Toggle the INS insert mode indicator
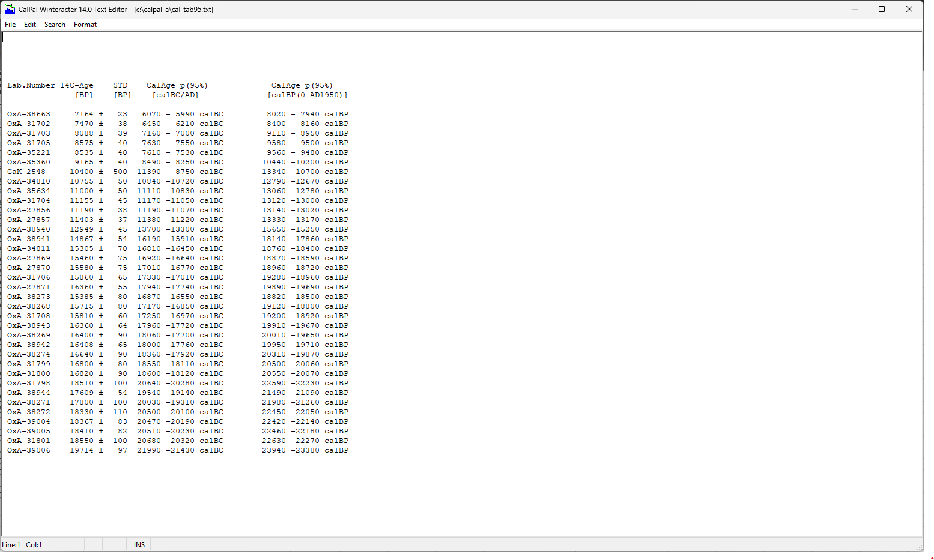This screenshot has width=934, height=560. 139,545
